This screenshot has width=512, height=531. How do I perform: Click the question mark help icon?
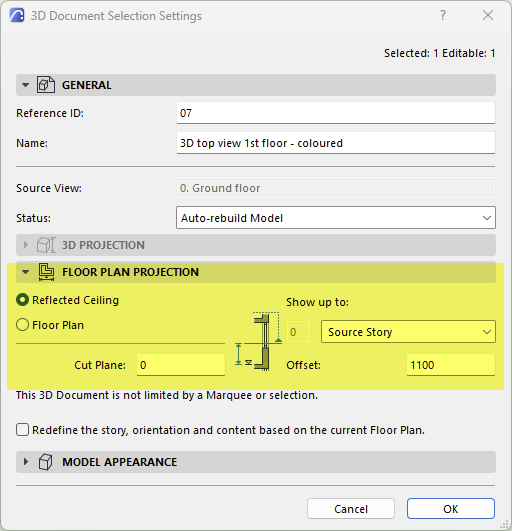pos(443,15)
